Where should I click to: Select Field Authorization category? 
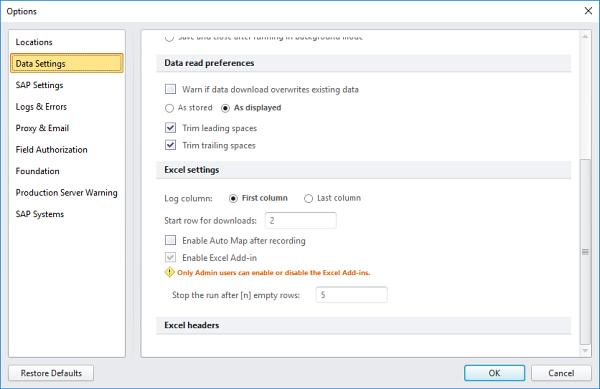coord(51,150)
